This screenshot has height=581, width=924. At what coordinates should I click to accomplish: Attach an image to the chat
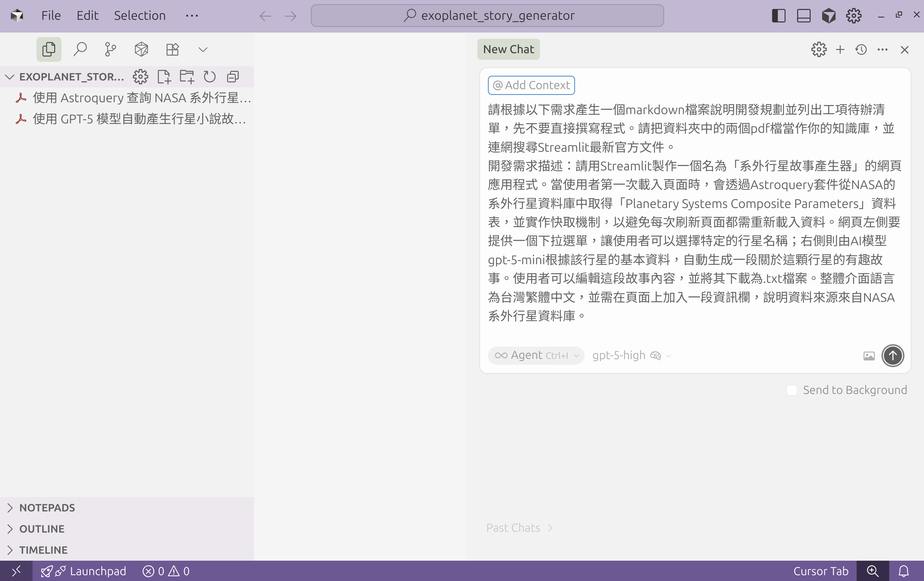(x=869, y=356)
